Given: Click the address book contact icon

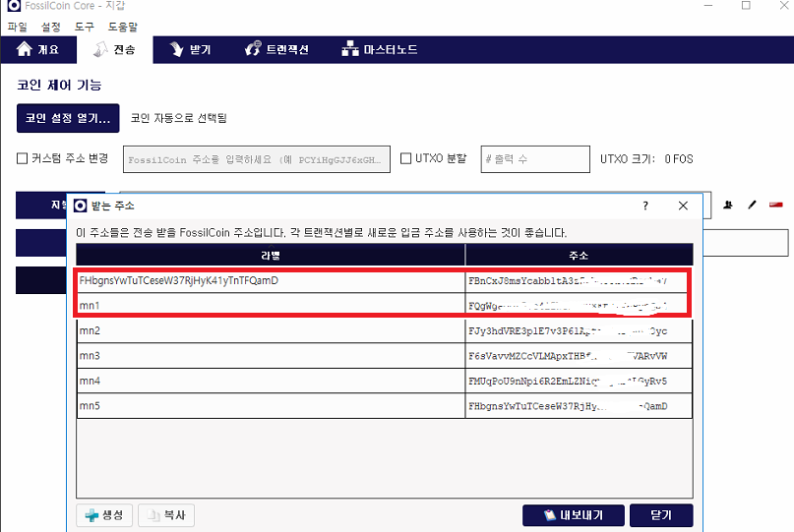Looking at the screenshot, I should pyautogui.click(x=728, y=205).
